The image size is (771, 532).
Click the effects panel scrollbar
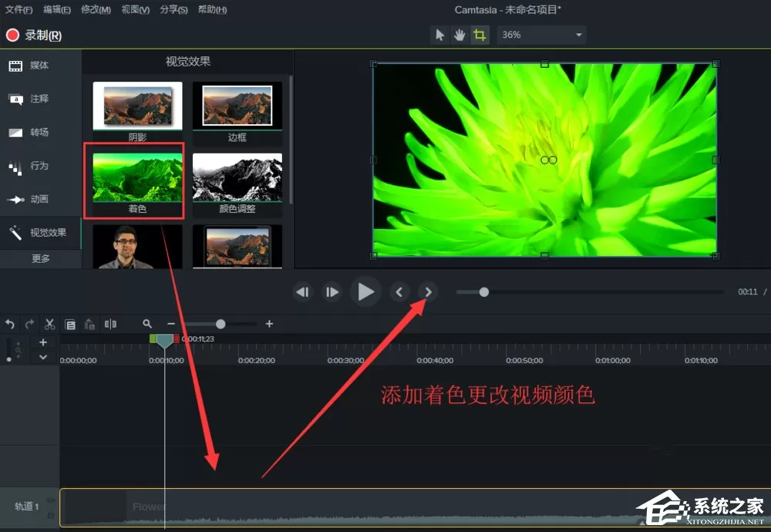291,140
